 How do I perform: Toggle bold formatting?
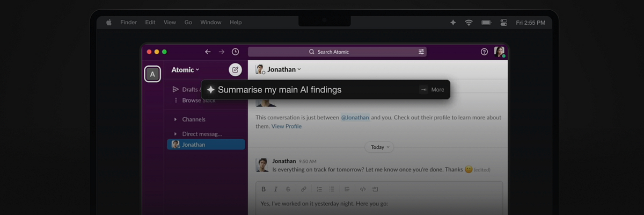click(264, 189)
